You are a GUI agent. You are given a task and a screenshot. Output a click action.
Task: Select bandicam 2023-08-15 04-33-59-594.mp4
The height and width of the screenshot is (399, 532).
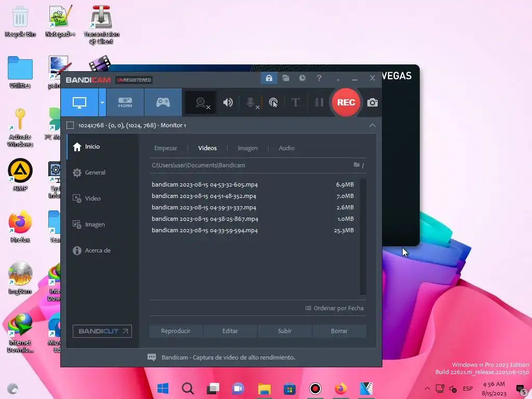(x=253, y=230)
